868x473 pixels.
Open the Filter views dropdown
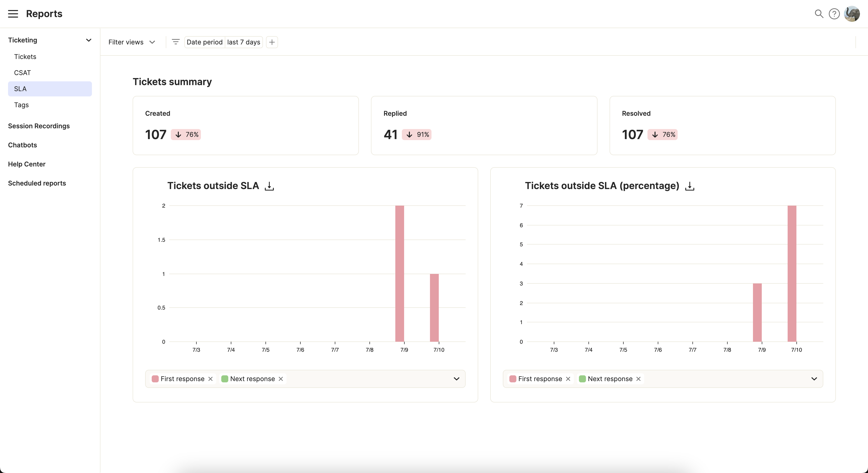pos(132,42)
